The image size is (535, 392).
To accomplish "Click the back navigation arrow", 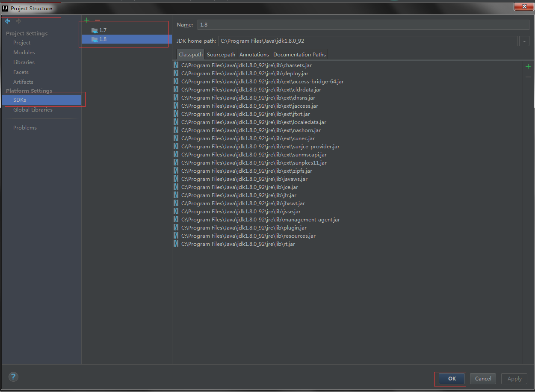I will (8, 21).
